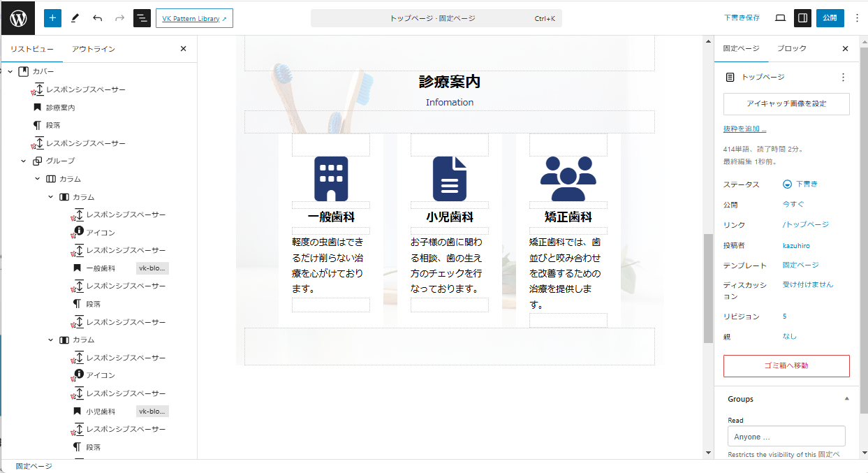
Task: Click the ゴミ箱へ移動 button
Action: pyautogui.click(x=786, y=365)
